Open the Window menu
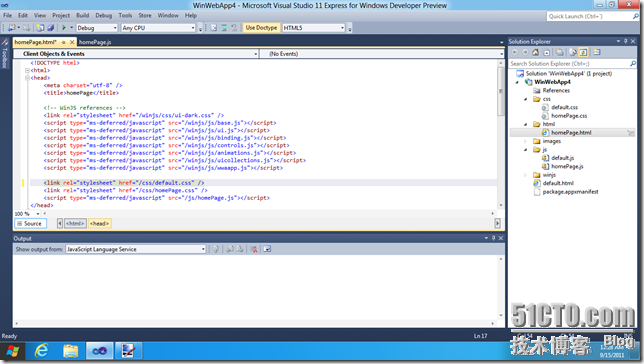This screenshot has width=644, height=364. [x=168, y=16]
